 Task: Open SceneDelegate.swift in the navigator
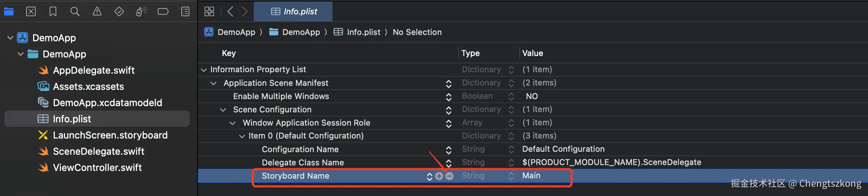click(98, 151)
